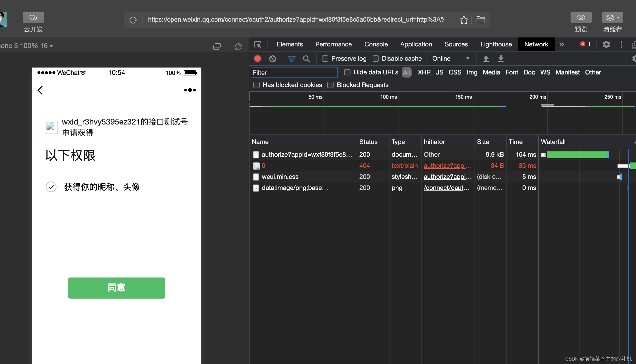Export HAR file using the download arrow

click(501, 59)
